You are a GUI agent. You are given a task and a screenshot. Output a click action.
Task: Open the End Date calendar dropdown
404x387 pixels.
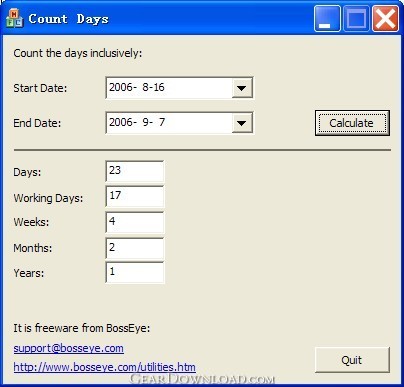click(x=242, y=123)
